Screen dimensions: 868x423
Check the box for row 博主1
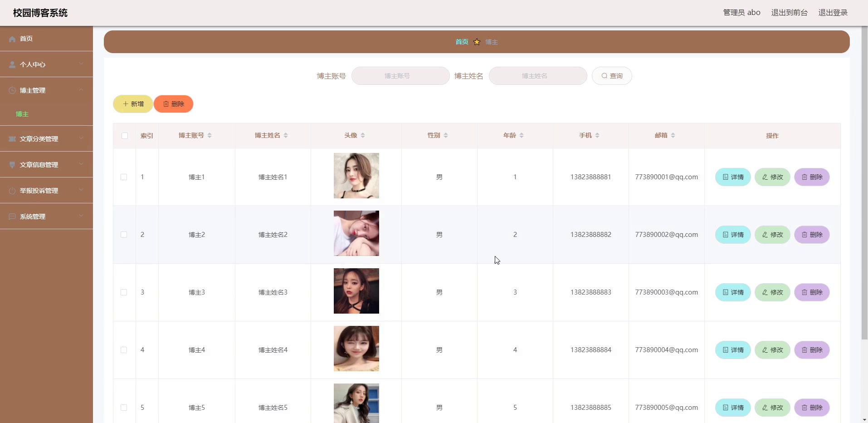pyautogui.click(x=124, y=177)
